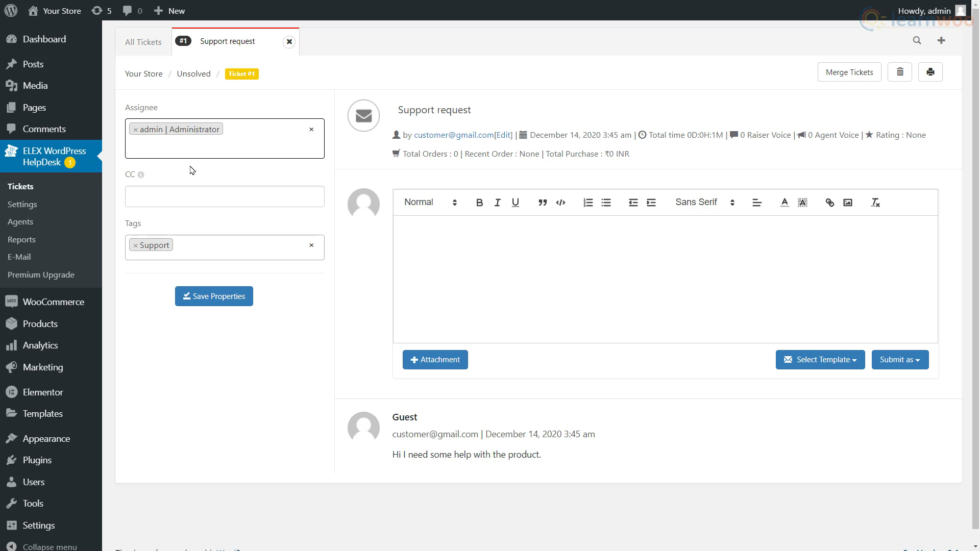Open Assignee selection box

[225, 139]
